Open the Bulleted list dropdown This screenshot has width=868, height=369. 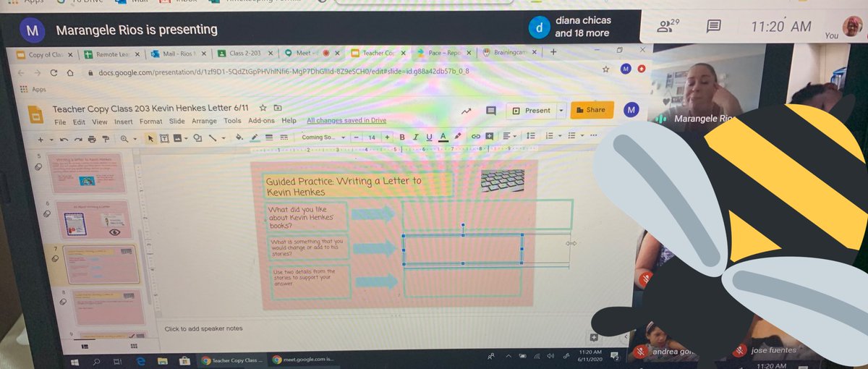tap(574, 136)
